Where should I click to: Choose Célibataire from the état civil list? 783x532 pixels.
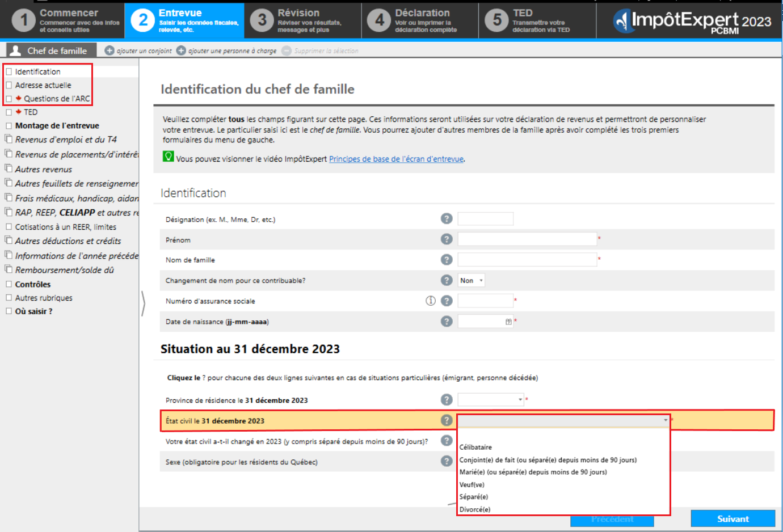click(475, 447)
